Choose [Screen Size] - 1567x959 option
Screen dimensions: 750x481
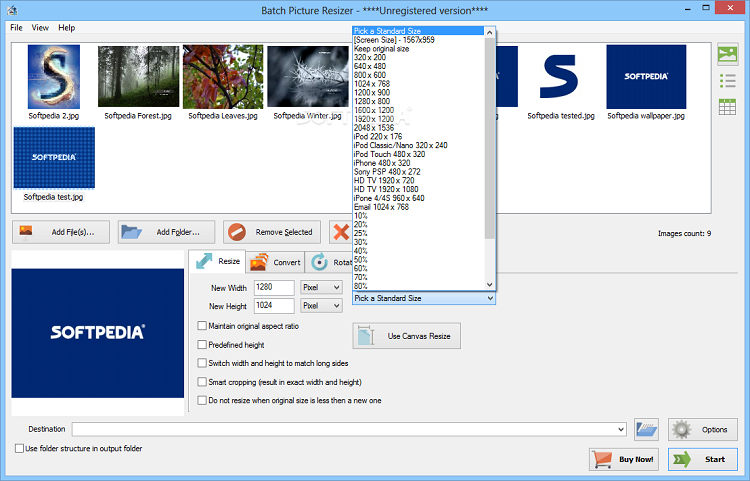[x=418, y=40]
